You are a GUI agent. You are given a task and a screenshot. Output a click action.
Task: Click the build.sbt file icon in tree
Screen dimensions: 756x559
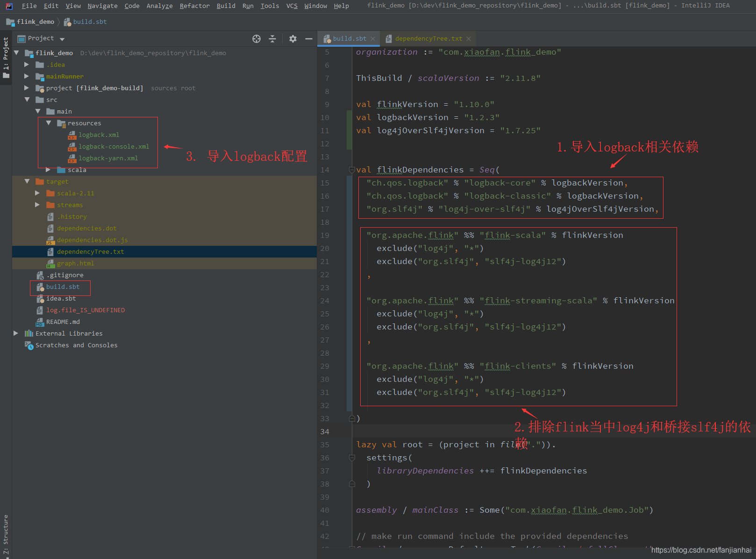(x=40, y=287)
